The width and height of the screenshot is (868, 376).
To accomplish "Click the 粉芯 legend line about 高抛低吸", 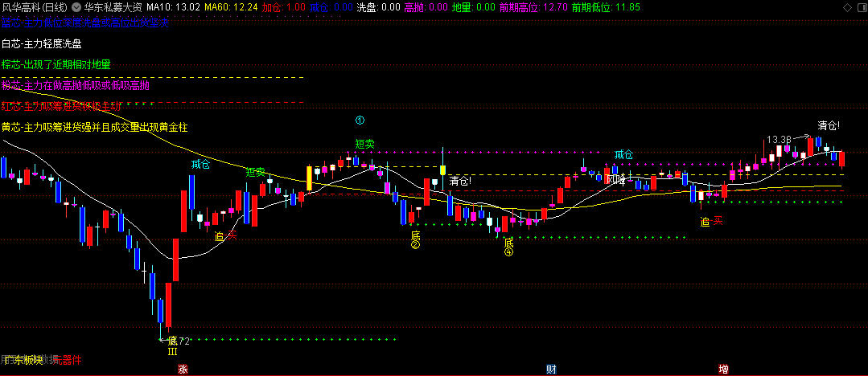I will point(76,86).
